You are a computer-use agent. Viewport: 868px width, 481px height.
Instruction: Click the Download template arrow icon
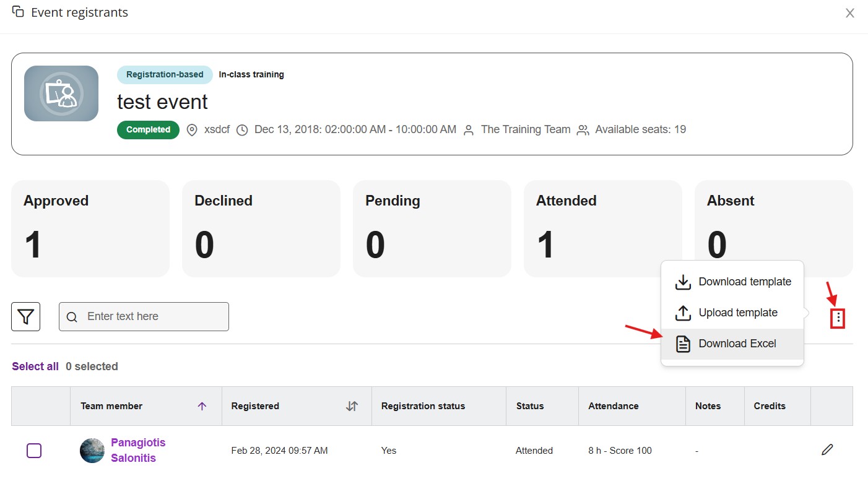(683, 282)
